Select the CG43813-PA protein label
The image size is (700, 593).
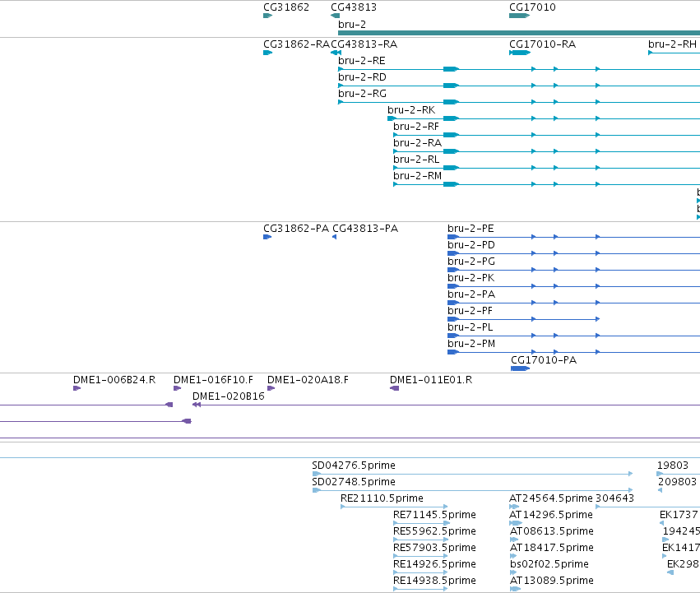tap(365, 229)
